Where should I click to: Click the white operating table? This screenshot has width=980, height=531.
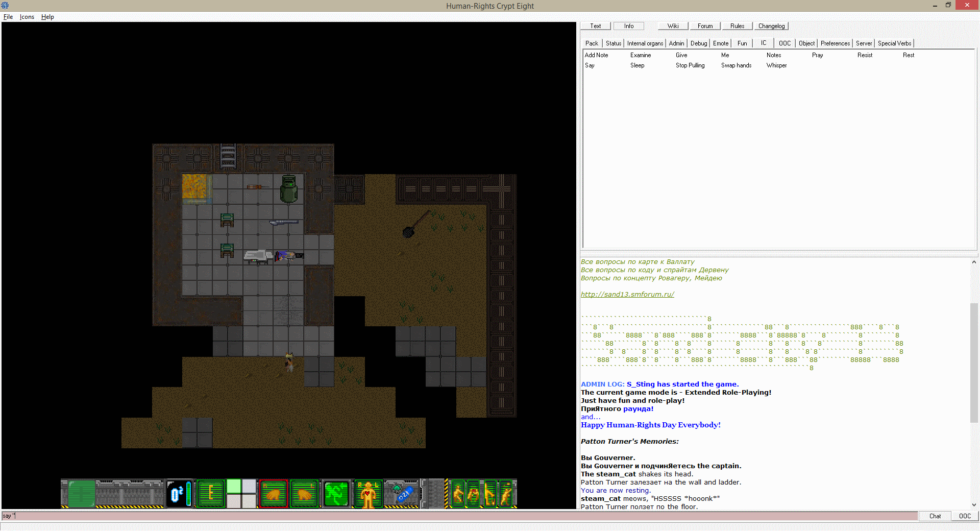point(258,256)
